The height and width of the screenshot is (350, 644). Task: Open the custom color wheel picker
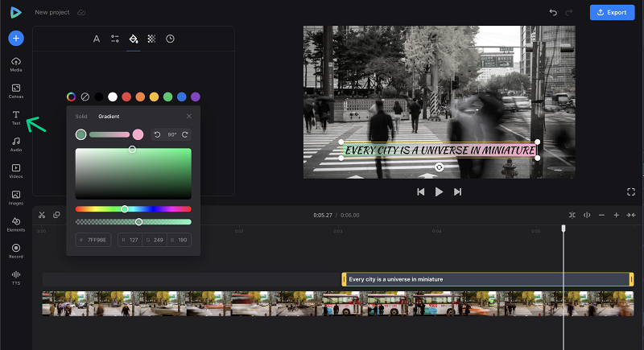click(x=71, y=97)
